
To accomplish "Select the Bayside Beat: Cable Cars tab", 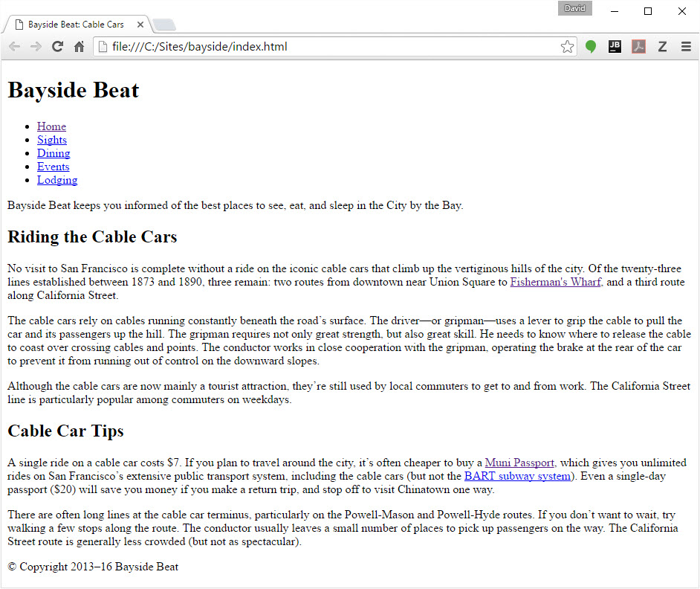I will pyautogui.click(x=74, y=24).
